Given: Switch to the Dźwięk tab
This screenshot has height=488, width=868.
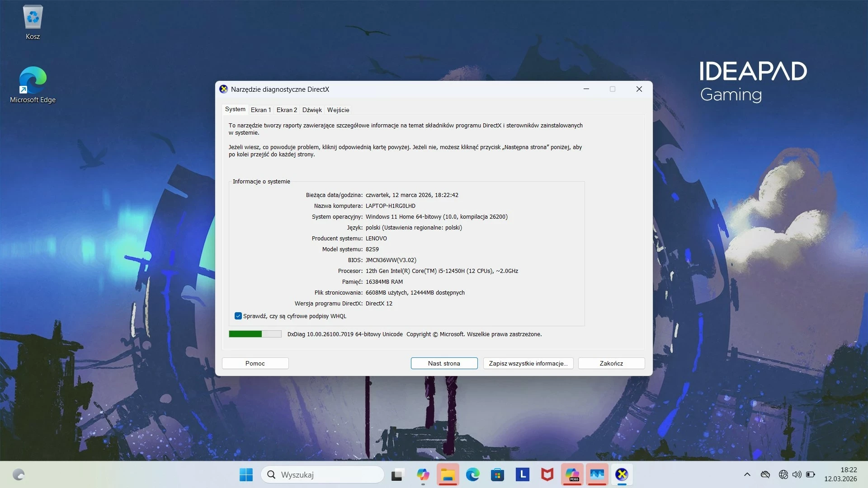Looking at the screenshot, I should [312, 110].
